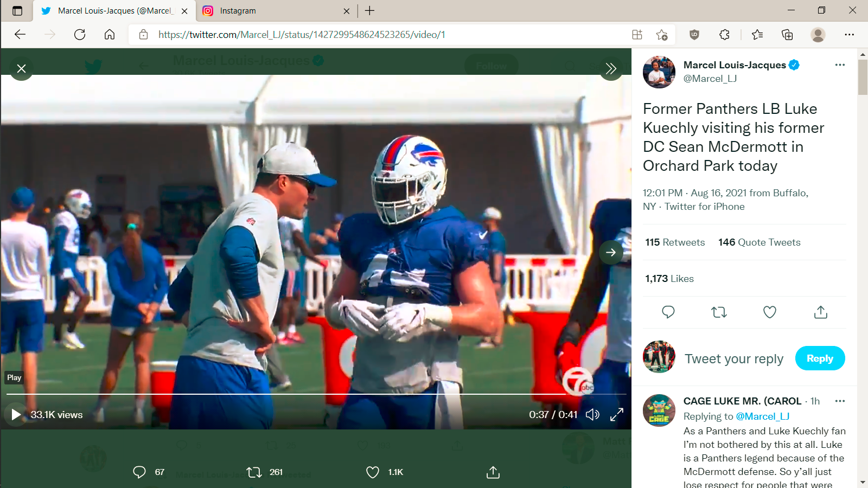Open Marcel Louis-Jacques profile name
Screen dimensions: 868x488
pyautogui.click(x=735, y=65)
